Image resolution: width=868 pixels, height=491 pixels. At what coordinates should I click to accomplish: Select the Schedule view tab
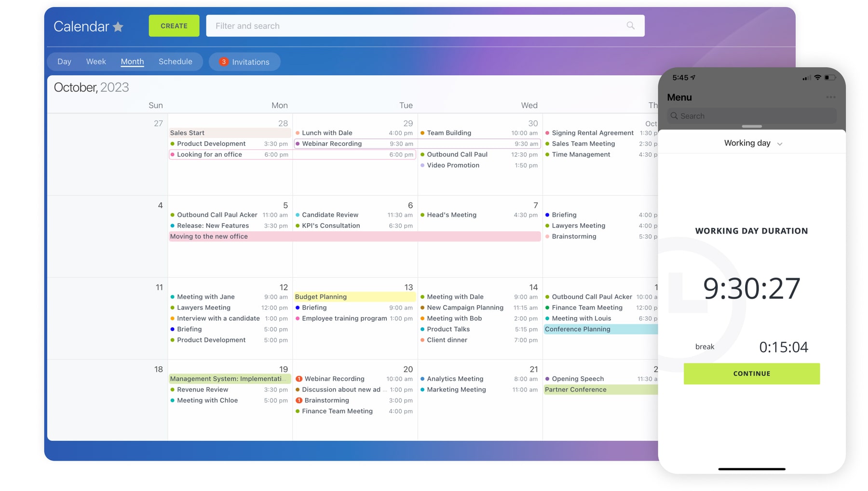pyautogui.click(x=175, y=62)
